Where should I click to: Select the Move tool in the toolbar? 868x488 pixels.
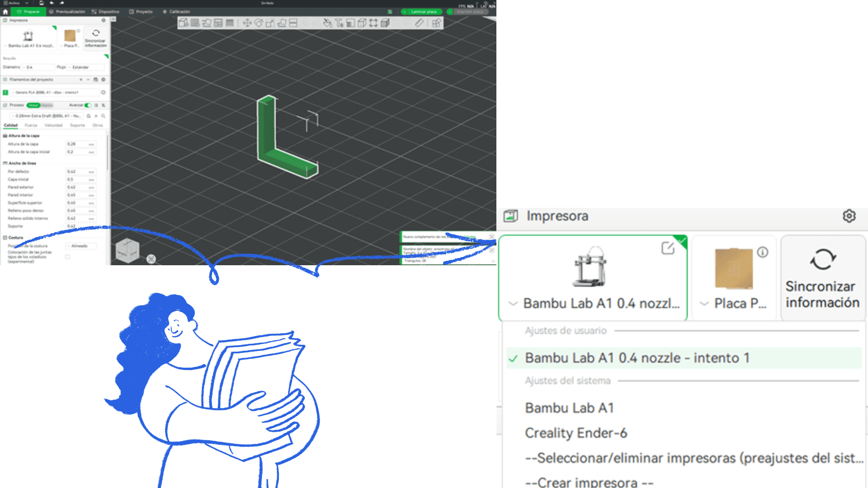(x=247, y=23)
